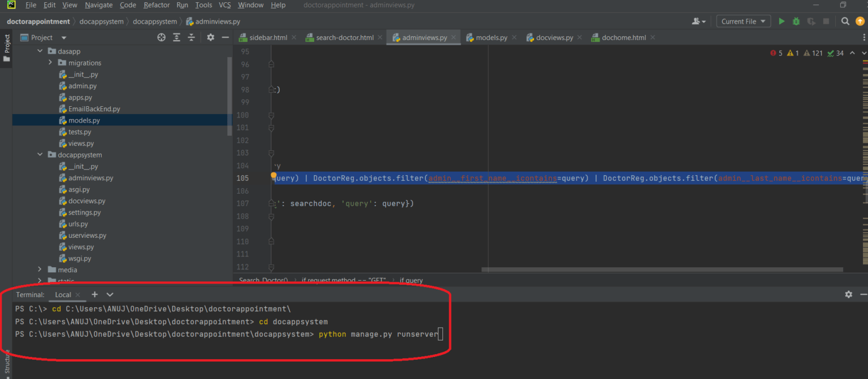Click the errors count indicator showing 5
Image resolution: width=868 pixels, height=379 pixels.
[x=776, y=53]
